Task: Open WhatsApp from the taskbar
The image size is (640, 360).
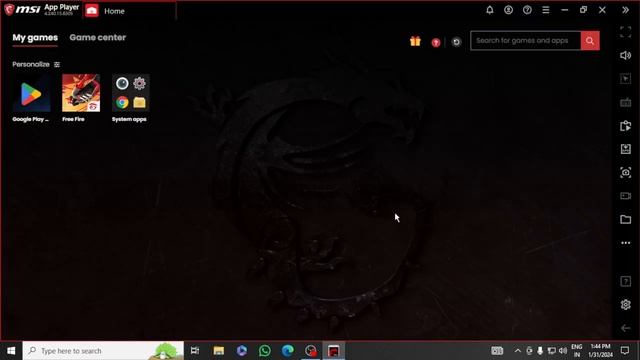Action: [x=264, y=351]
